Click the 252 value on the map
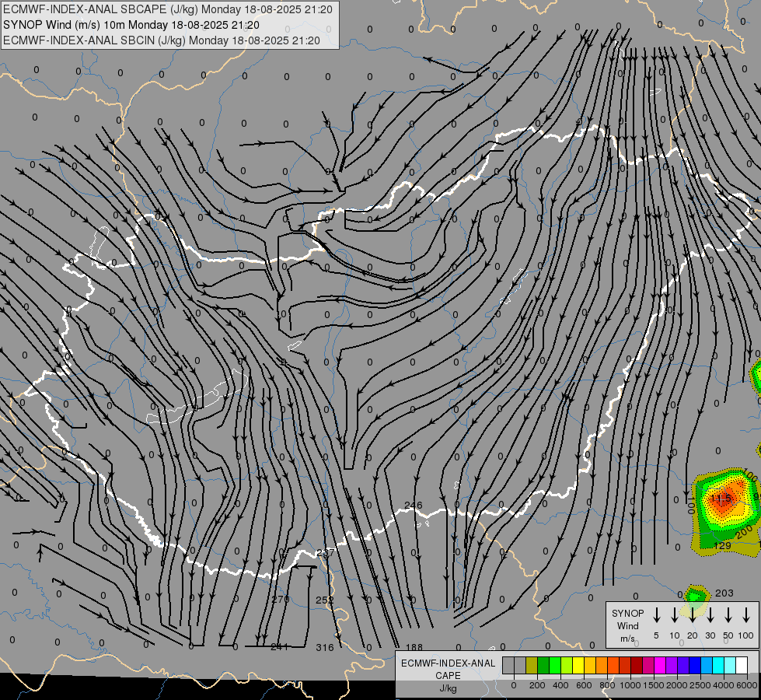Screen dimensions: 761x700 tap(325, 600)
